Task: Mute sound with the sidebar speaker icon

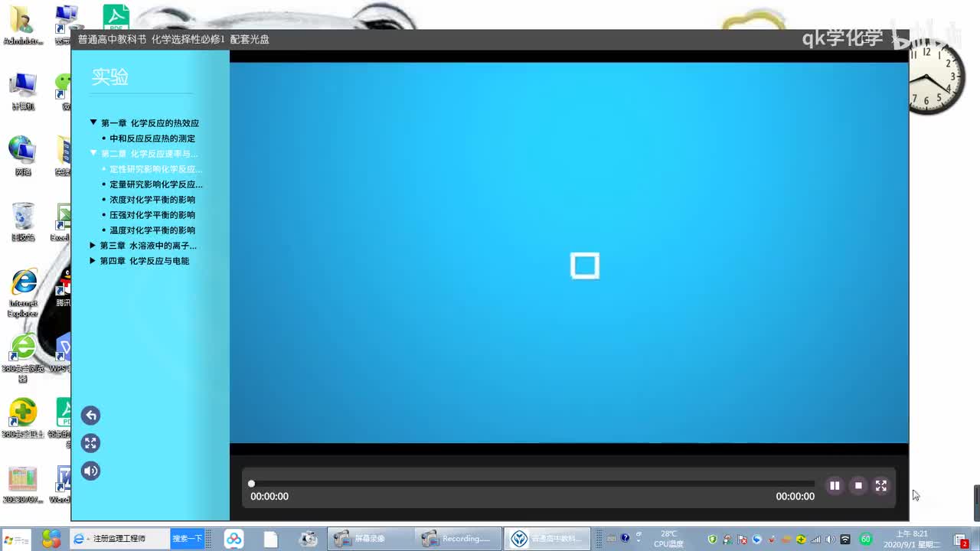Action: click(91, 471)
